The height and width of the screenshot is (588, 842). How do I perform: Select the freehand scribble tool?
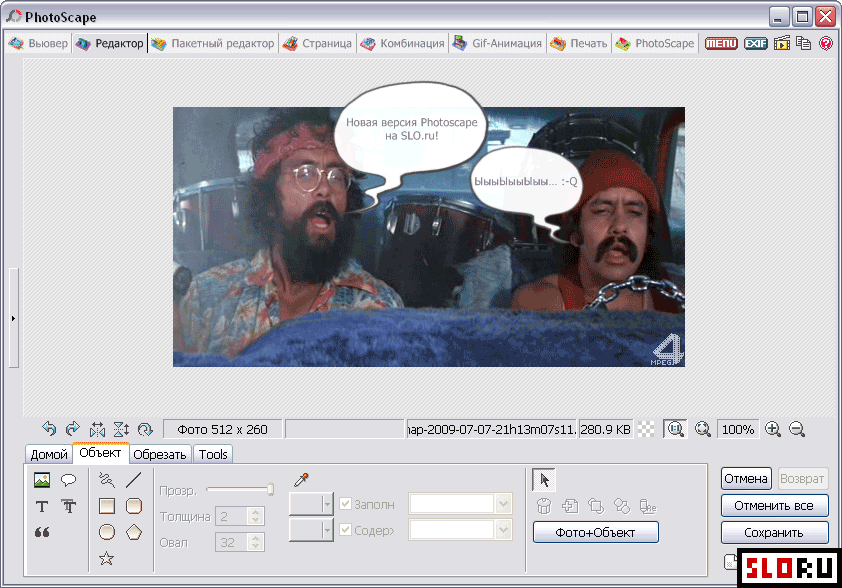point(107,480)
